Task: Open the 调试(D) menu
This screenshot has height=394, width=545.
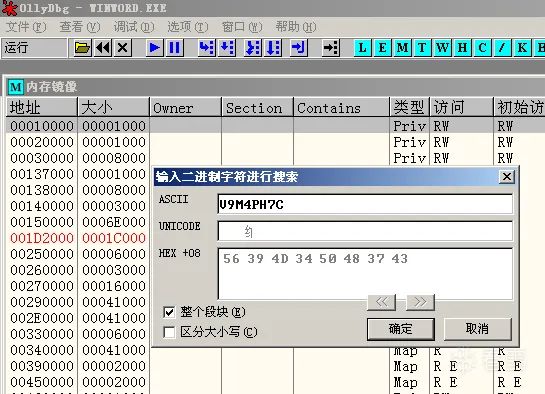Action: click(x=134, y=27)
